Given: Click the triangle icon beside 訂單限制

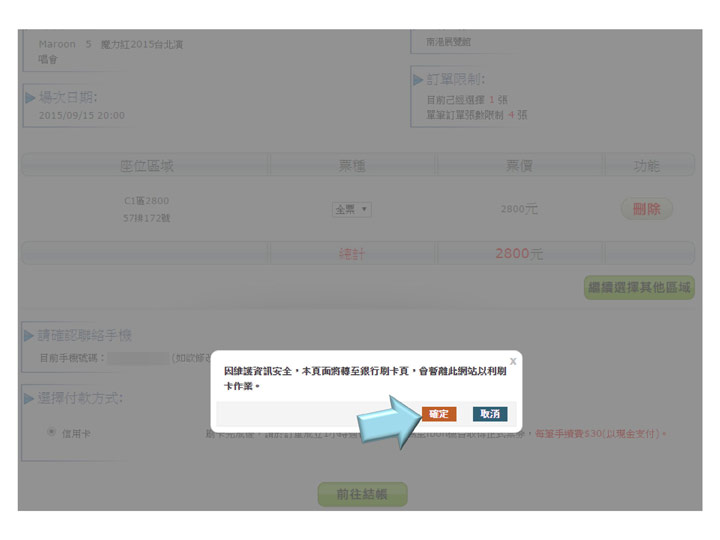Looking at the screenshot, I should pyautogui.click(x=418, y=80).
